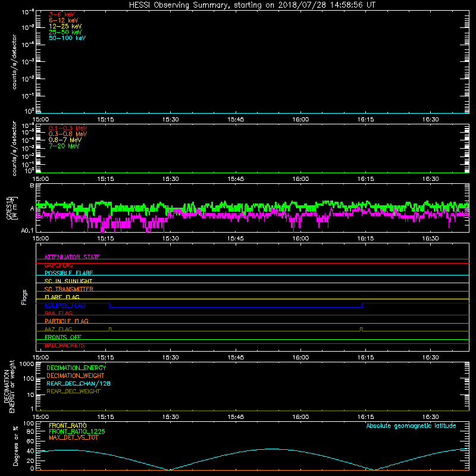Screen dimensions: 476x476
Task: Select the green FRONTS_OFF label
Action: pos(63,337)
